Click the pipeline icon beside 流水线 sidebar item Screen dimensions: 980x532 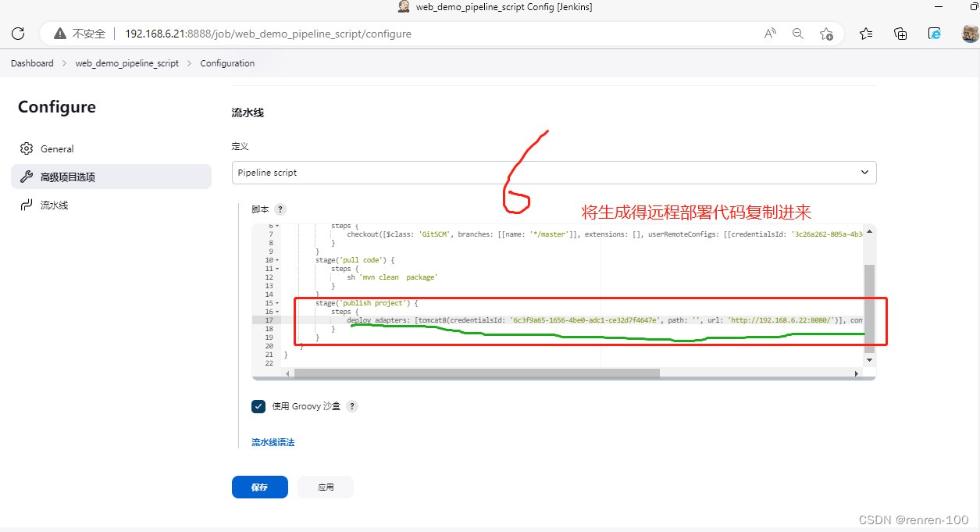pos(27,205)
